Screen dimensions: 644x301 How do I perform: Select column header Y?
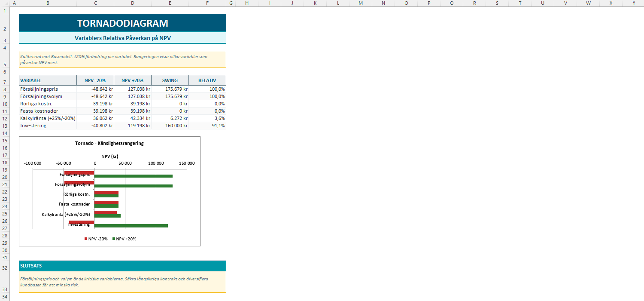[x=634, y=3]
